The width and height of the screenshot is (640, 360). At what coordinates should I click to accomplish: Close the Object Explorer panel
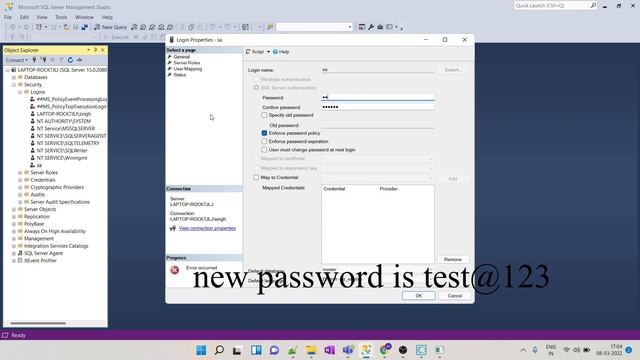(x=103, y=50)
